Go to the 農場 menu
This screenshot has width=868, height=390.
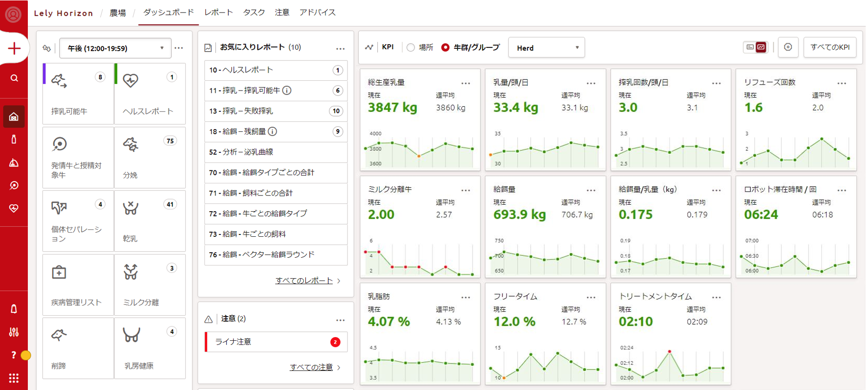click(118, 13)
